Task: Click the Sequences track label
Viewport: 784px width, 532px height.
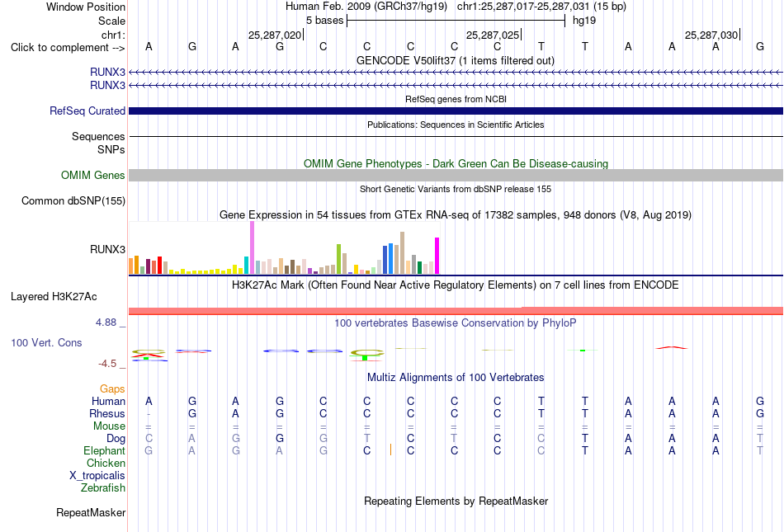Action: click(x=98, y=136)
